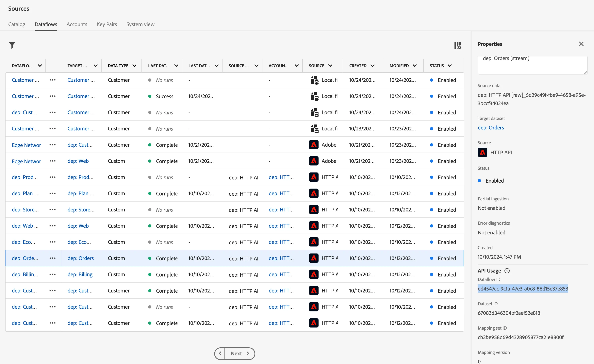594x364 pixels.
Task: Open the column settings icon
Action: click(x=457, y=45)
